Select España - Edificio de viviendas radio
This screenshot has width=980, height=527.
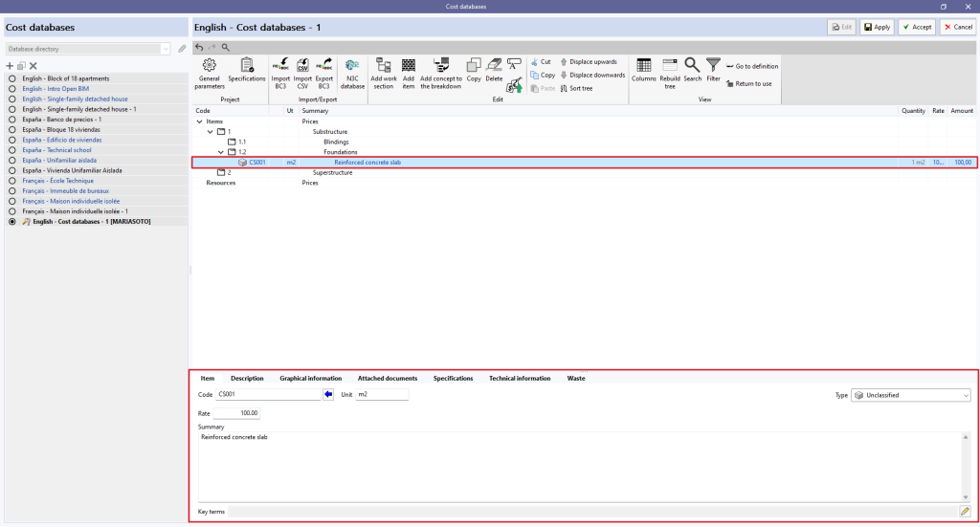11,140
